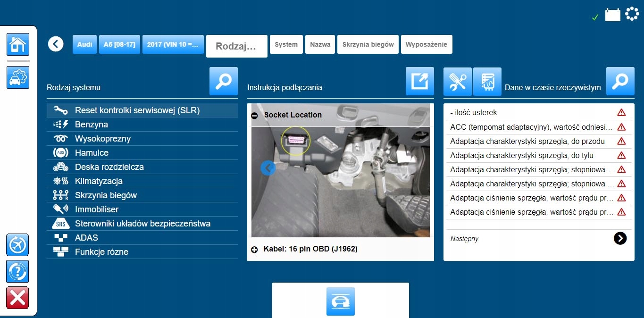Image resolution: width=644 pixels, height=318 pixels.
Task: Expand the Kabel: 16 pin OBD section
Action: [x=255, y=249]
